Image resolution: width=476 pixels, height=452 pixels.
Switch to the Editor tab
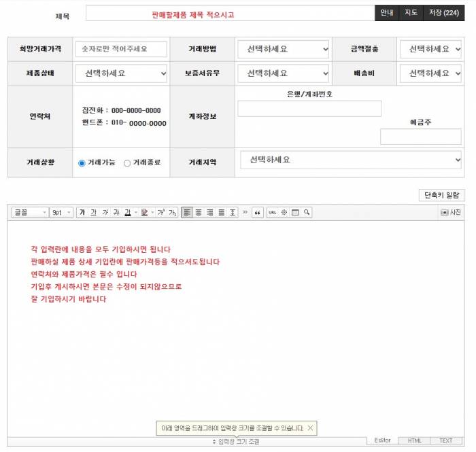(382, 440)
